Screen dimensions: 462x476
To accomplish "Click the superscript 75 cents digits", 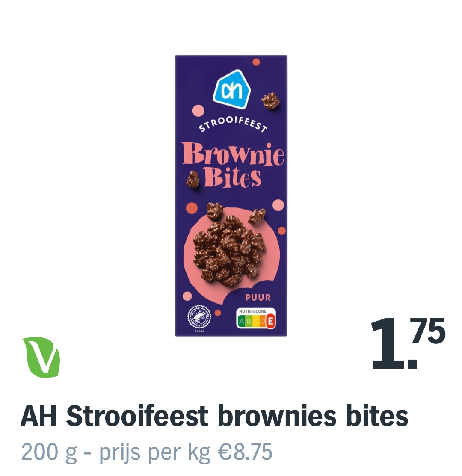I will tap(431, 331).
